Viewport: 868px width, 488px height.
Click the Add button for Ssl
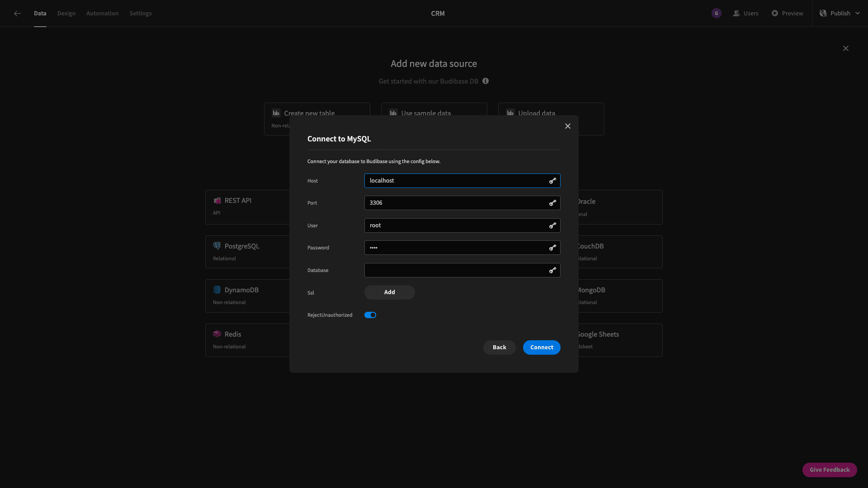click(x=389, y=292)
